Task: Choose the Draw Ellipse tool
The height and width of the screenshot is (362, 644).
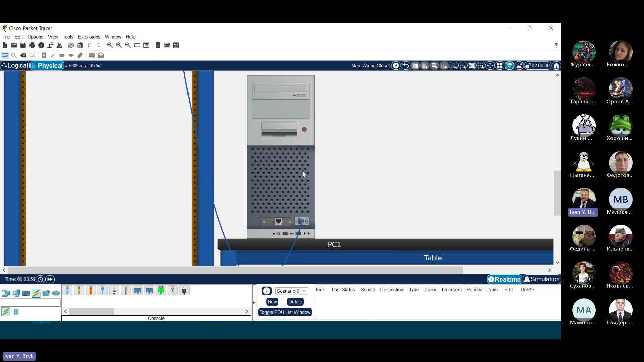Action: point(71,55)
